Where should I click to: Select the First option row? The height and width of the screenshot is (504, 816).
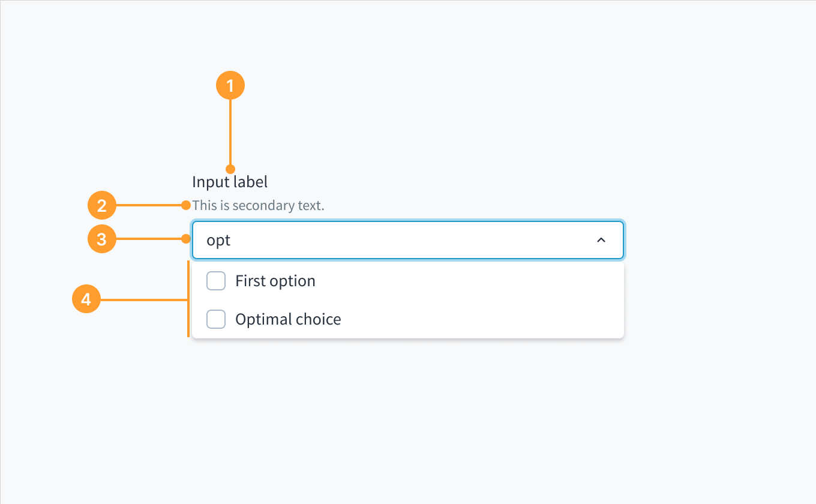275,280
